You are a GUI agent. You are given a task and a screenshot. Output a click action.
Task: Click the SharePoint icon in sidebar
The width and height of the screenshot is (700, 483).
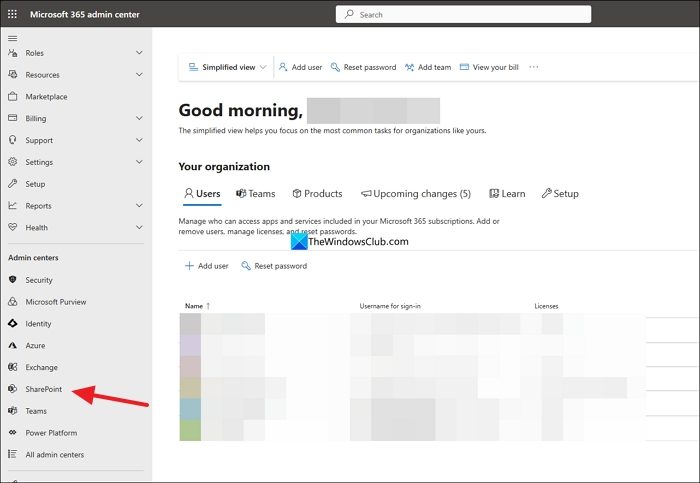pyautogui.click(x=12, y=389)
